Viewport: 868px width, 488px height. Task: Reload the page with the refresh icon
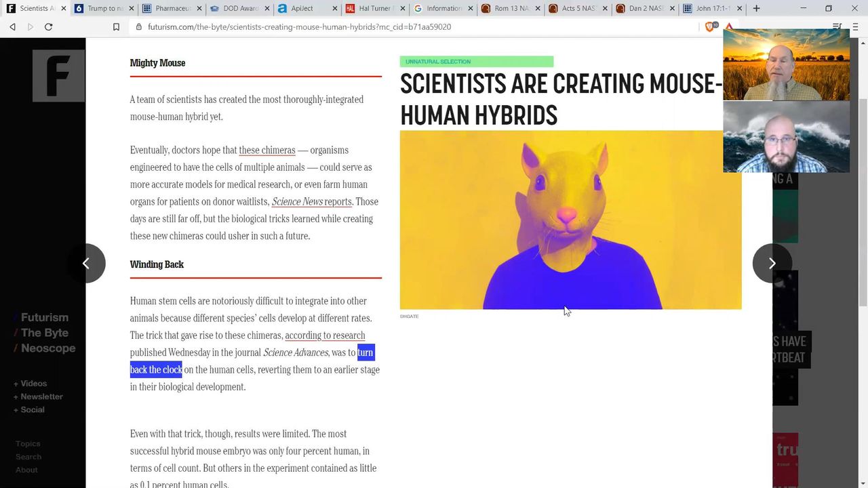pyautogui.click(x=48, y=26)
